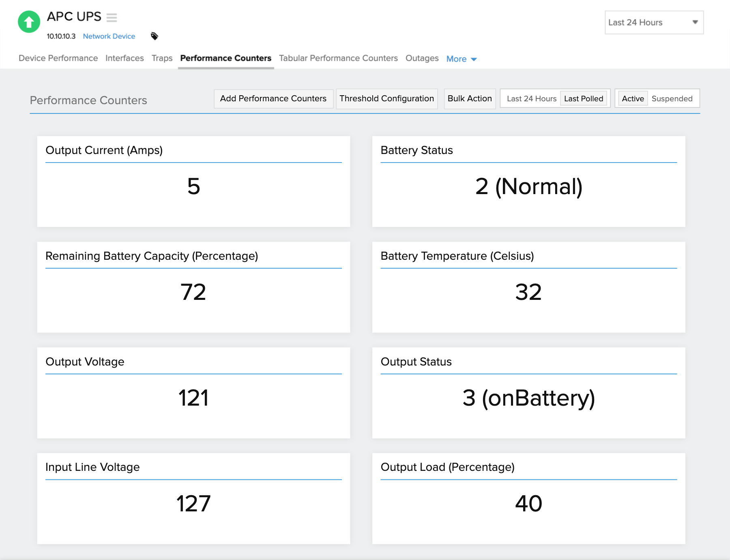Open the Interfaces tab

point(125,58)
